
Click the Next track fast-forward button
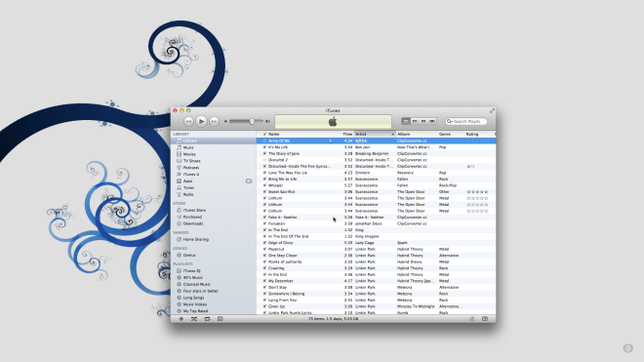coord(214,121)
